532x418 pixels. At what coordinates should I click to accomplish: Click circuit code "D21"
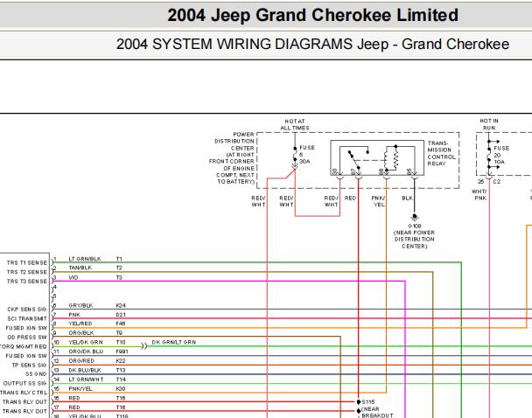tap(121, 315)
